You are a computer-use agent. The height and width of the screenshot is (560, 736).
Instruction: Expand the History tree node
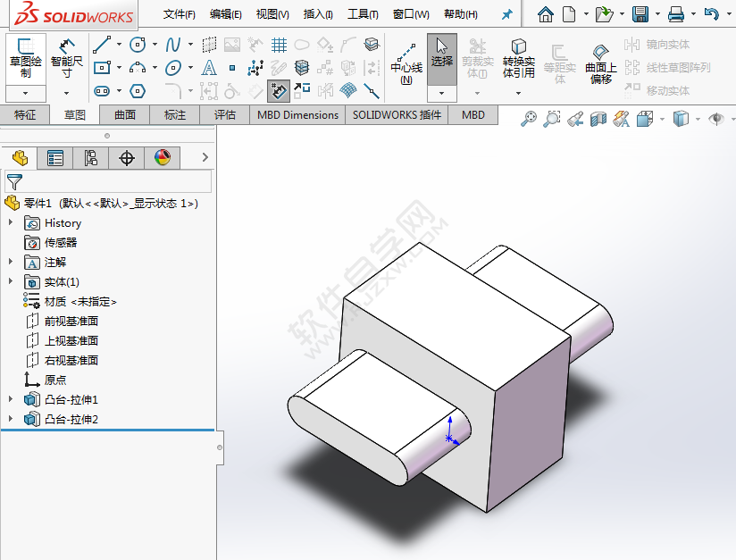tap(11, 222)
